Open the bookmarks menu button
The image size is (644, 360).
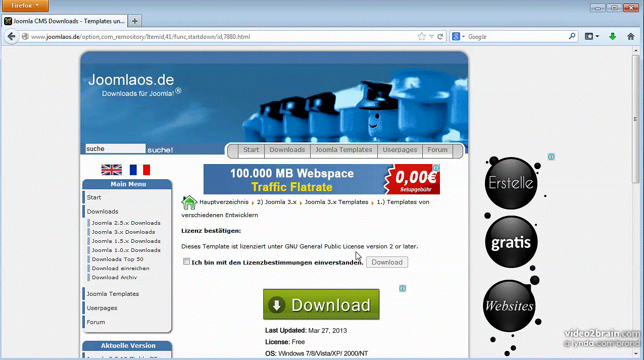pos(589,36)
